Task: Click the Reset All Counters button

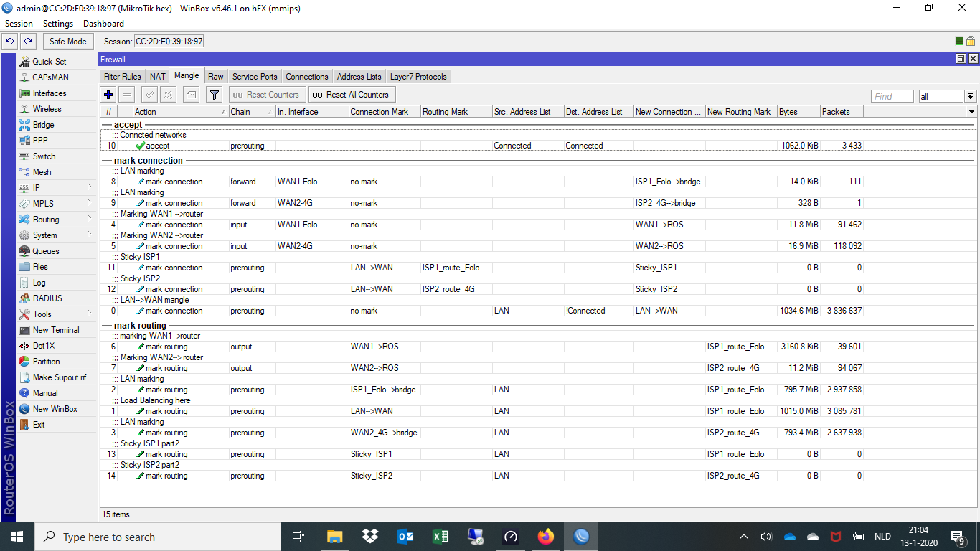Action: tap(351, 94)
